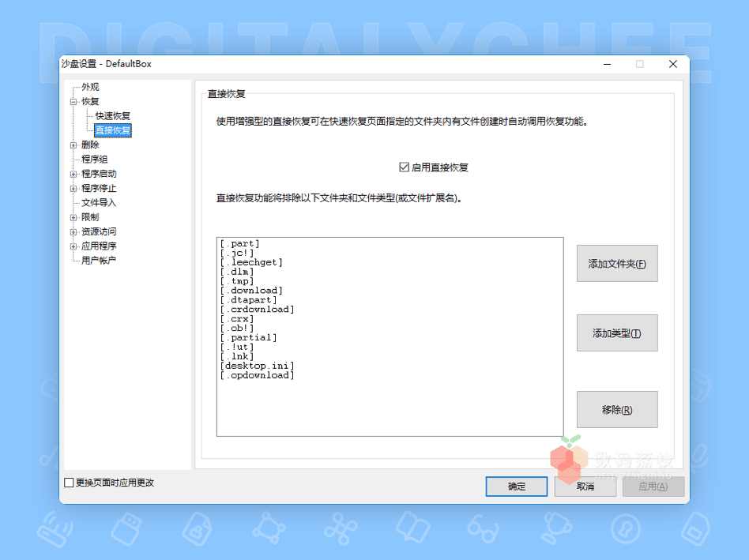Expand the 程序启动 tree node
Viewport: 749px width, 560px height.
pyautogui.click(x=73, y=175)
